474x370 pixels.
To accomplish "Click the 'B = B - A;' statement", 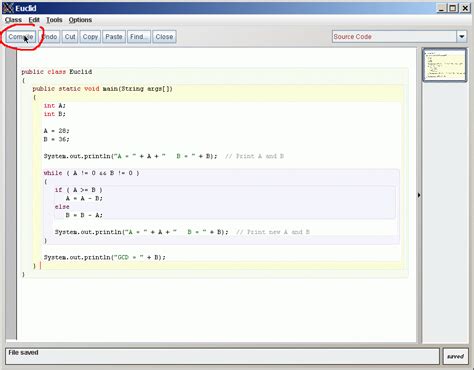I will pyautogui.click(x=84, y=215).
